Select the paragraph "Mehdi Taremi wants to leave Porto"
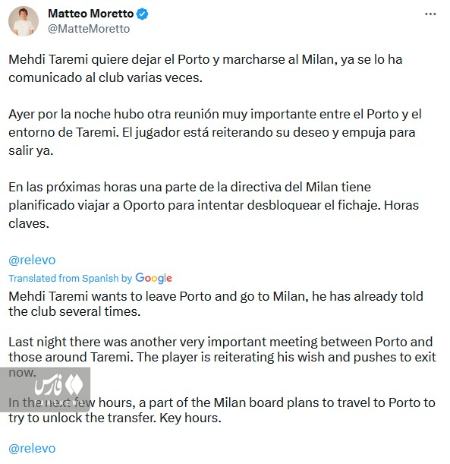Image resolution: width=450 pixels, height=464 pixels. coord(216,304)
